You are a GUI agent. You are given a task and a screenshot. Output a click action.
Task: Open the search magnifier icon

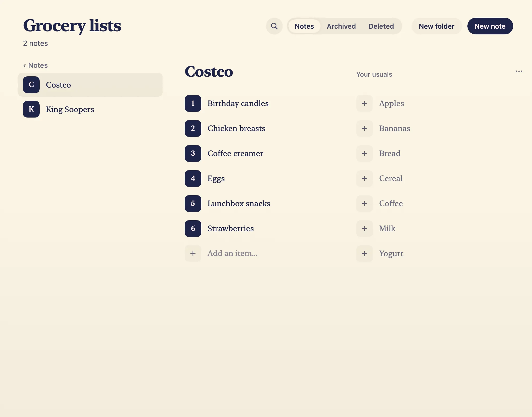[x=274, y=26]
